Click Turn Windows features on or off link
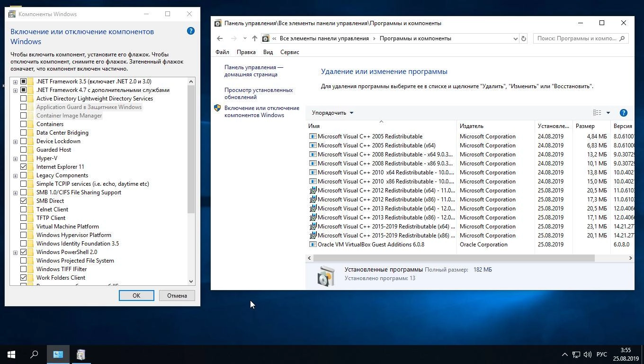The height and width of the screenshot is (364, 644). pos(262,111)
